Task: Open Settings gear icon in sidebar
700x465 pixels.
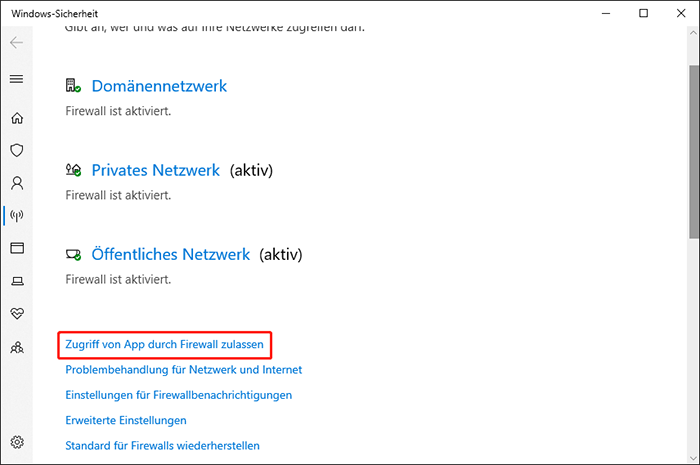Action: [16, 442]
